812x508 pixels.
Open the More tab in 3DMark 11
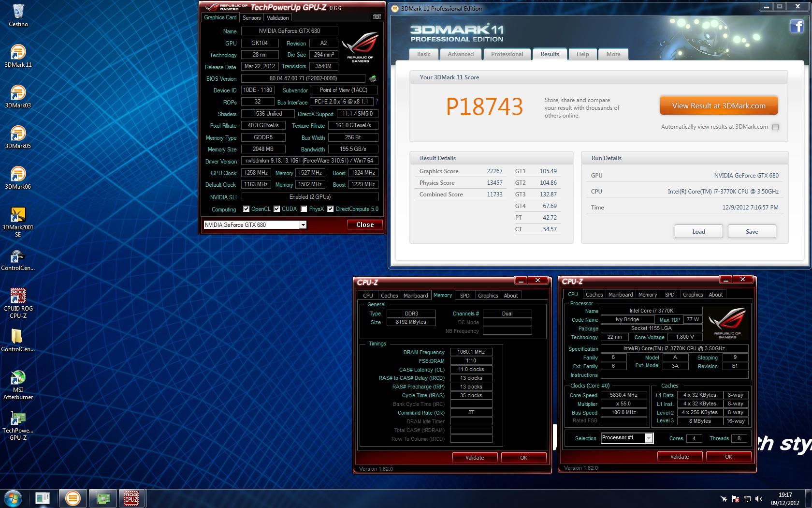pyautogui.click(x=613, y=54)
